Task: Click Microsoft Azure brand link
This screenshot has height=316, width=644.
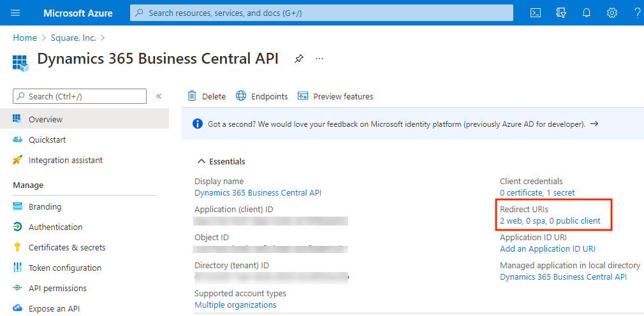Action: pos(78,13)
